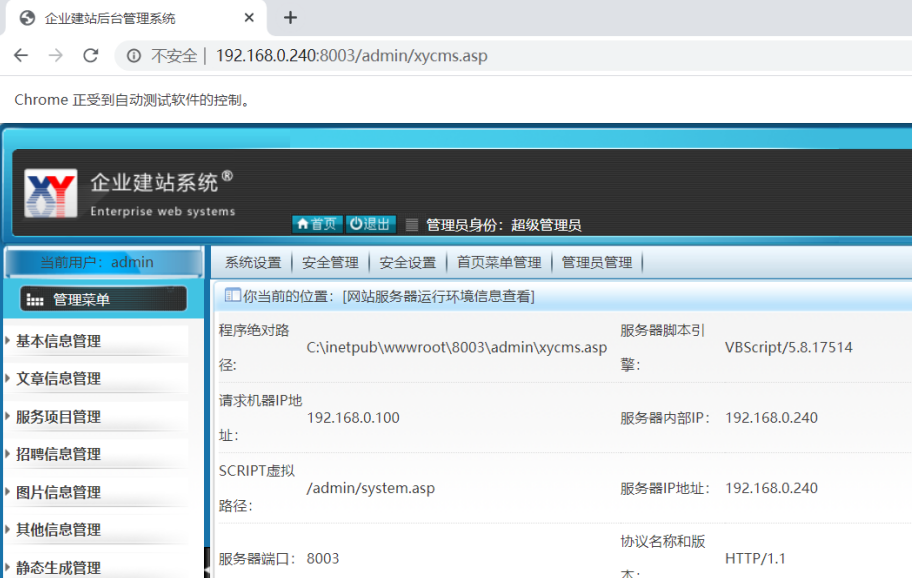Open the 管理员管理 menu

pos(597,263)
